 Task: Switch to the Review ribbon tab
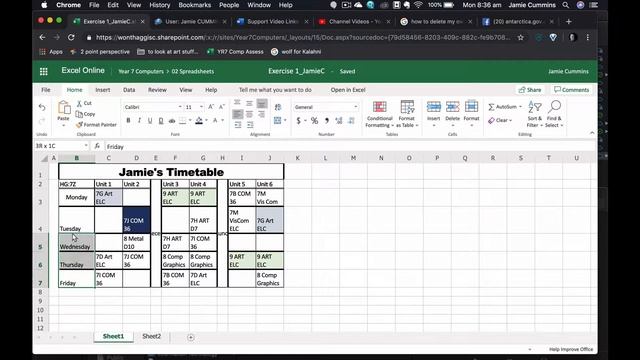(157, 90)
